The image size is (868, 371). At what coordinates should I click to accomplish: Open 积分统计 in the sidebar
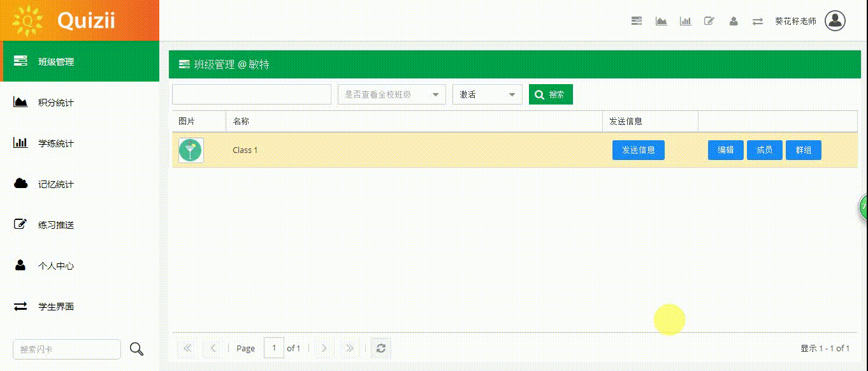(x=56, y=103)
